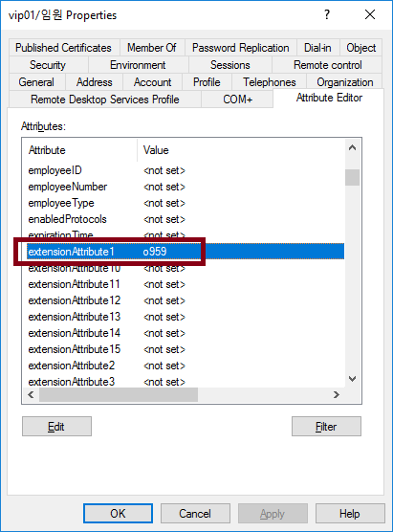This screenshot has height=532, width=393.
Task: Open the Environment tab
Action: tap(138, 64)
